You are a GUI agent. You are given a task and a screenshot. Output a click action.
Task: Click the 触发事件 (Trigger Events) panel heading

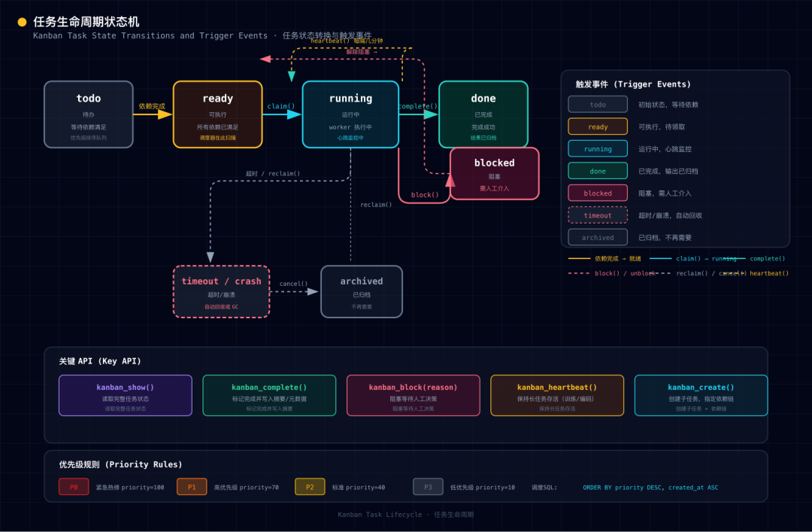click(x=633, y=84)
